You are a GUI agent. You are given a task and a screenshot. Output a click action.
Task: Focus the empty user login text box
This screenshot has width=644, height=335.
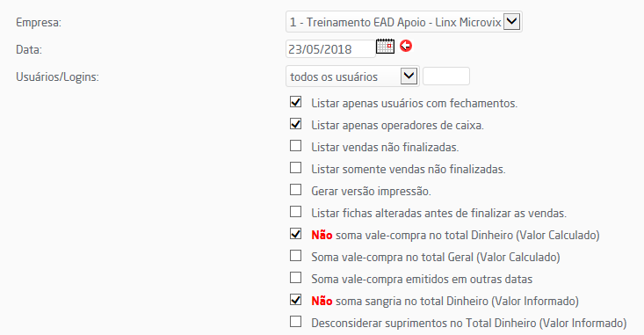[x=446, y=76]
